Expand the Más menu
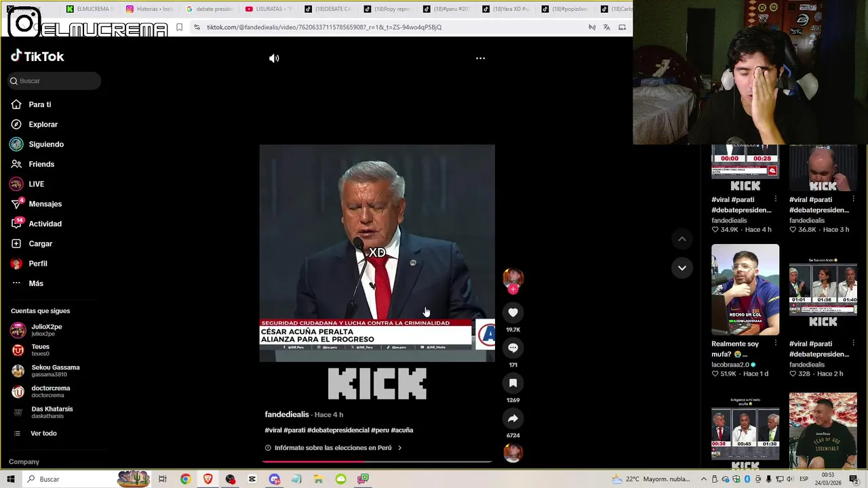This screenshot has width=868, height=488. point(36,283)
